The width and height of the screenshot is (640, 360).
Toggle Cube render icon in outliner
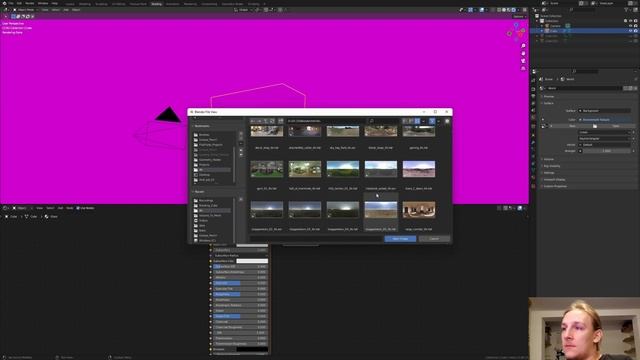click(x=636, y=31)
